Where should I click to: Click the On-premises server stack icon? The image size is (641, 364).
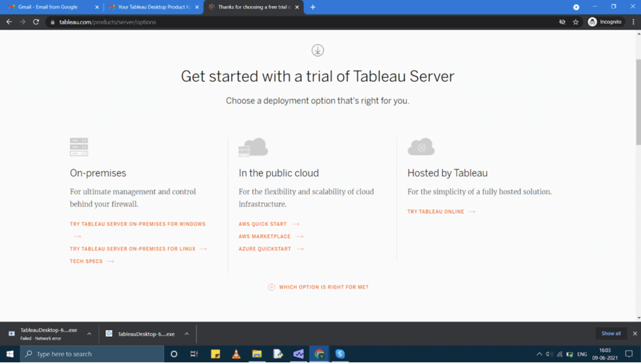coord(79,147)
